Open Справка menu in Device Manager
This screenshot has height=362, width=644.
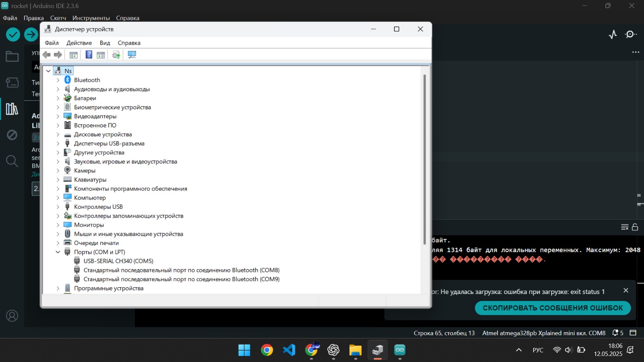(129, 43)
